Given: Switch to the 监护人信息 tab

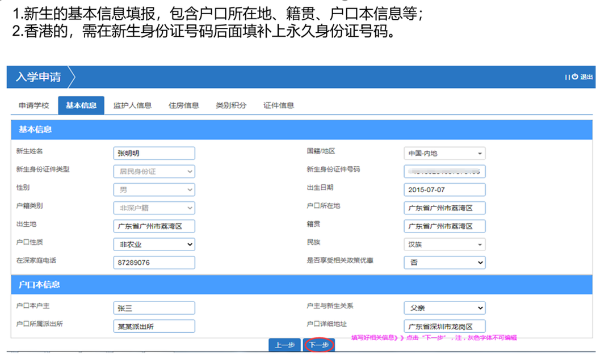Looking at the screenshot, I should [132, 105].
